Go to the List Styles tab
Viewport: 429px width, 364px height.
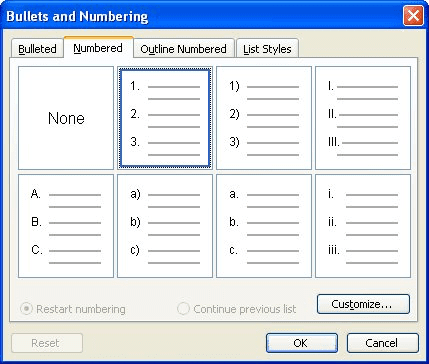tap(267, 49)
